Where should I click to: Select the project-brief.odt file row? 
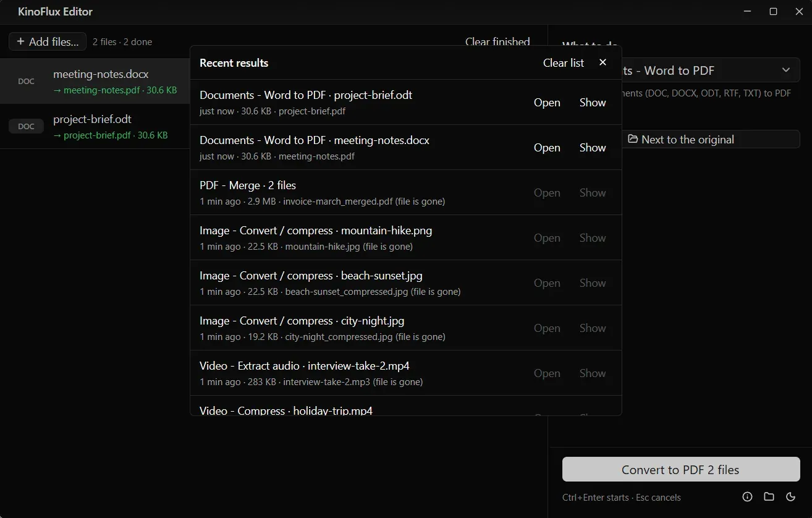(95, 127)
